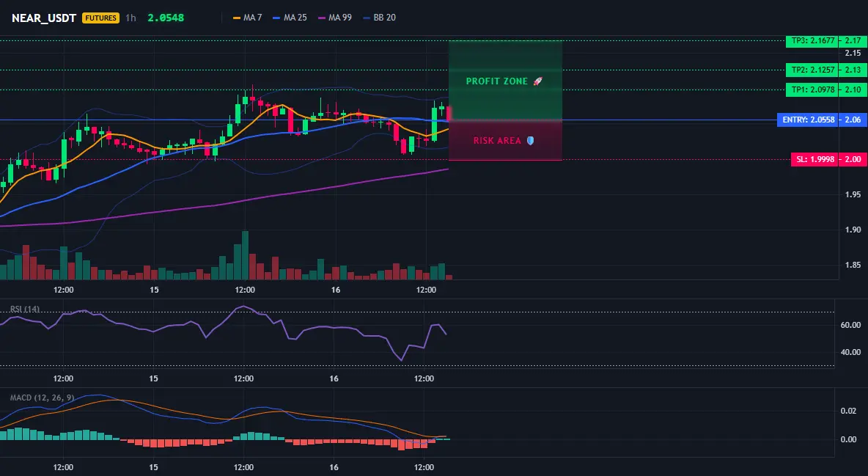Click the MACD 0.02 axis value
This screenshot has height=476, width=868.
click(849, 411)
